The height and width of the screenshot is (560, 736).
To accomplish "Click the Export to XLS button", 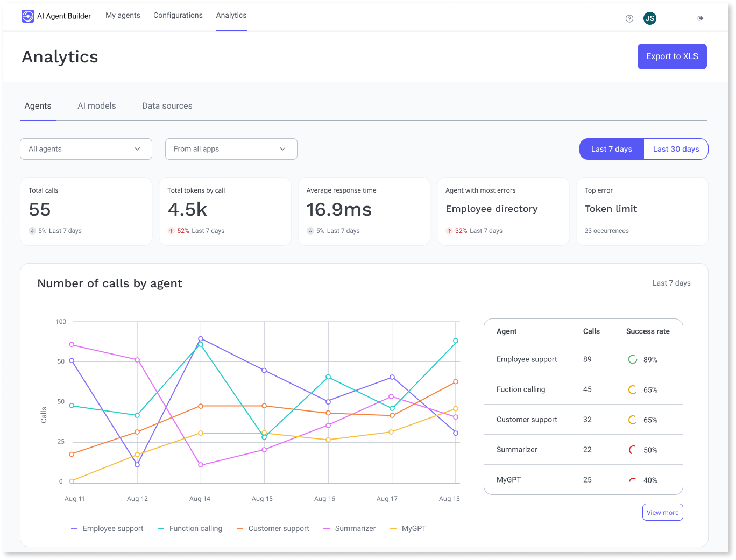I will pos(672,56).
